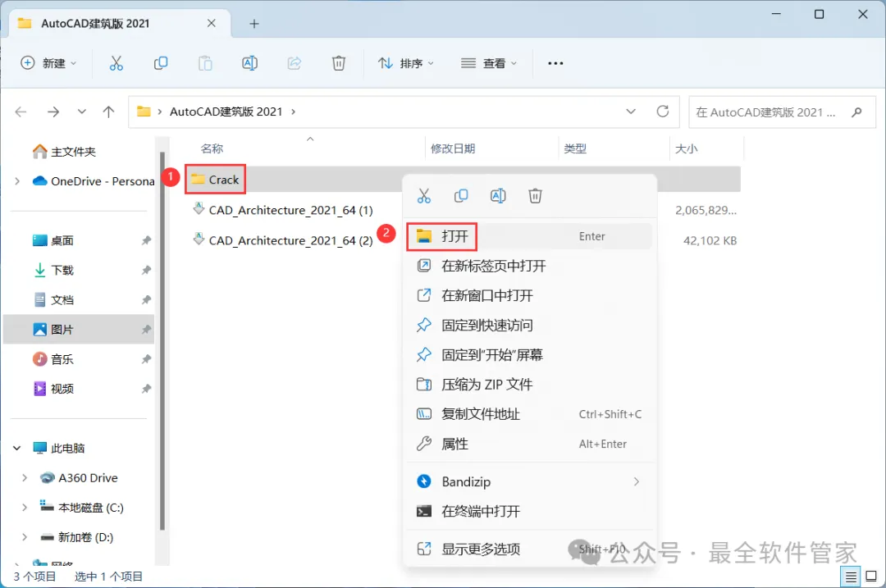Choose 固定到"开始"屏幕
The height and width of the screenshot is (588, 886).
pos(529,355)
